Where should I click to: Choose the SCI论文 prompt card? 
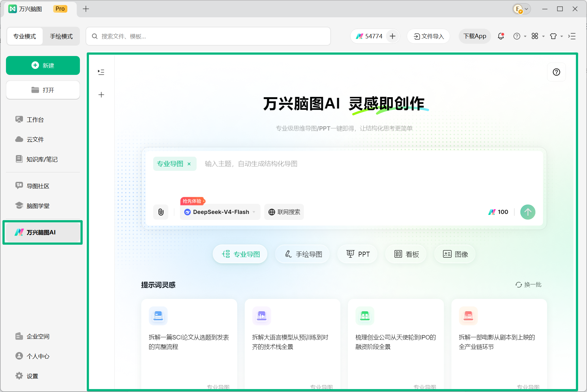pos(189,344)
